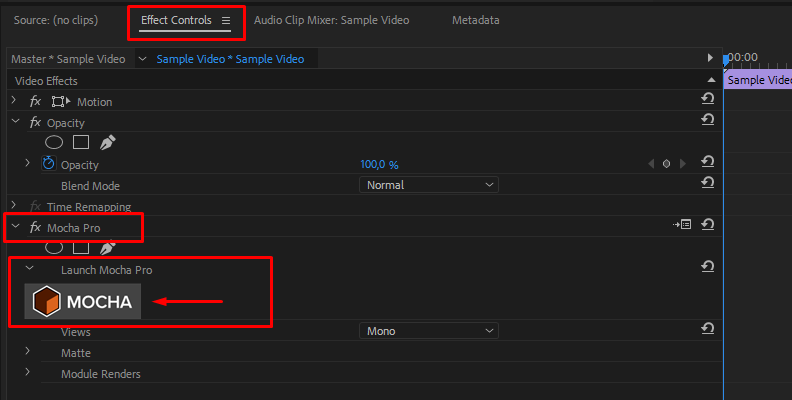The image size is (792, 400).
Task: Toggle the Time Remapping fx icon
Action: pos(35,206)
